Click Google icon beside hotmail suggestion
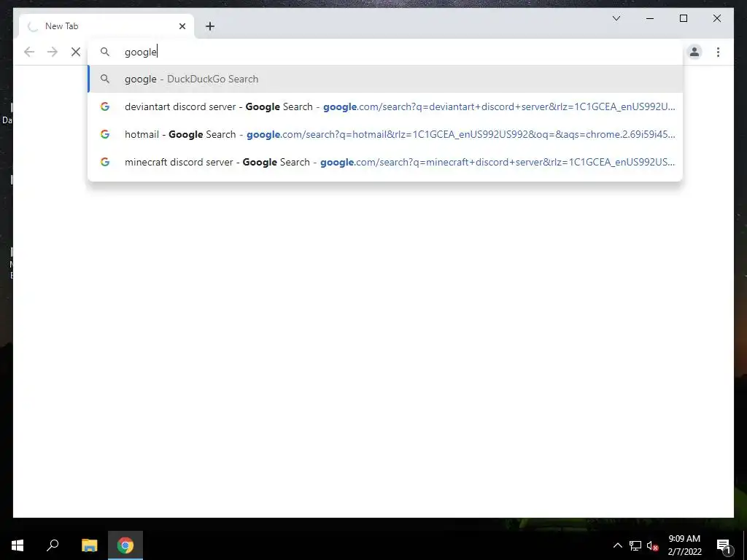The image size is (747, 560). [105, 134]
